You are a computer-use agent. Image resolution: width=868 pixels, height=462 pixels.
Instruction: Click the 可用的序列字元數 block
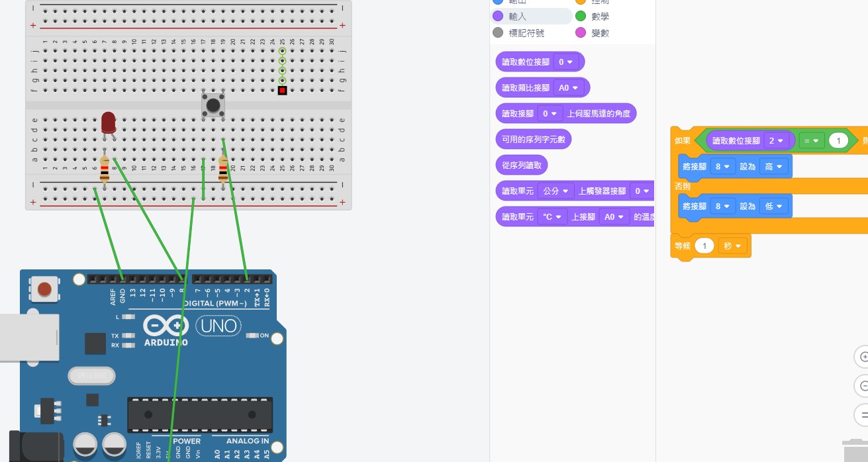point(533,140)
